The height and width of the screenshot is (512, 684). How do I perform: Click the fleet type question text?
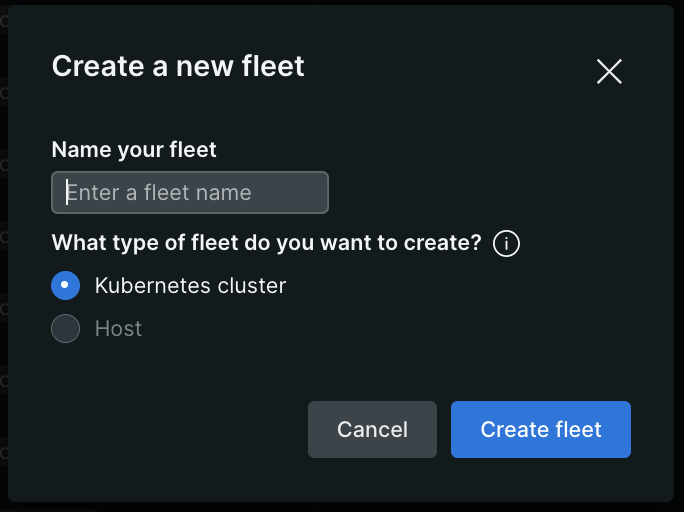coord(266,243)
